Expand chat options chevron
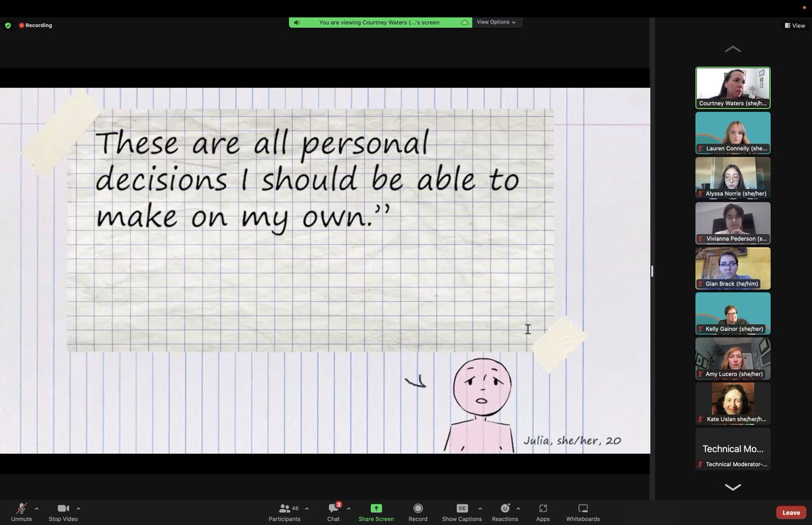Image resolution: width=812 pixels, height=525 pixels. coord(348,508)
